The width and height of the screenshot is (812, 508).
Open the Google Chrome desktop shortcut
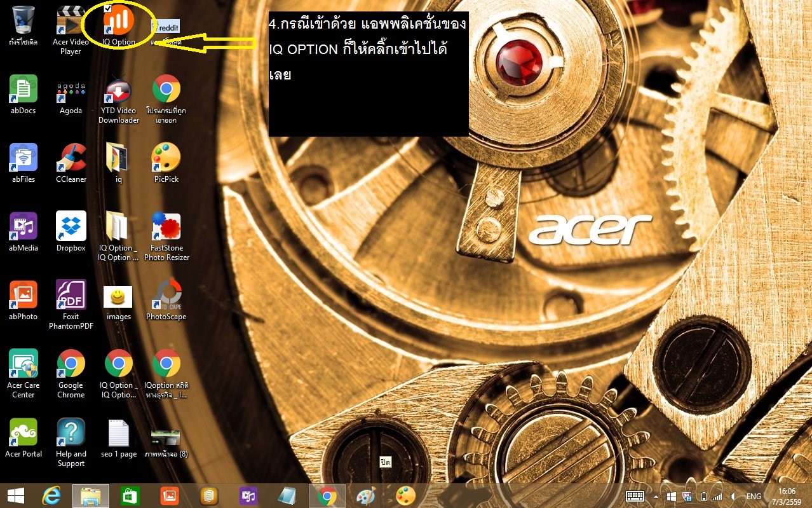(71, 363)
